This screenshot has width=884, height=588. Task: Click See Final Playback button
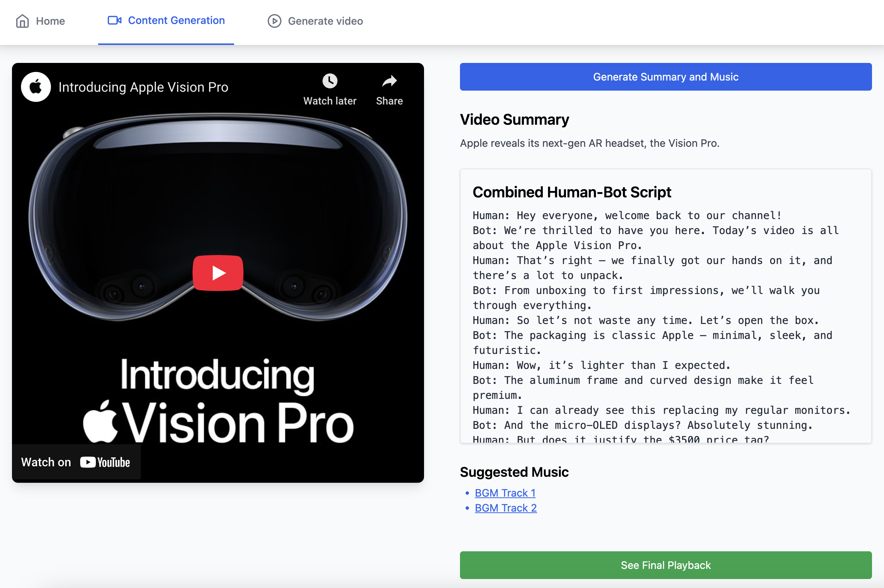(x=665, y=565)
